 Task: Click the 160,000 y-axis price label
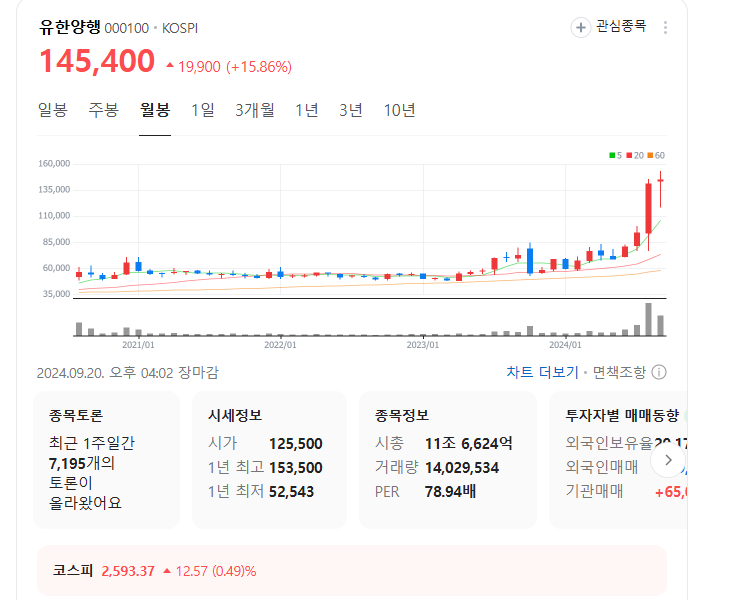click(x=54, y=164)
